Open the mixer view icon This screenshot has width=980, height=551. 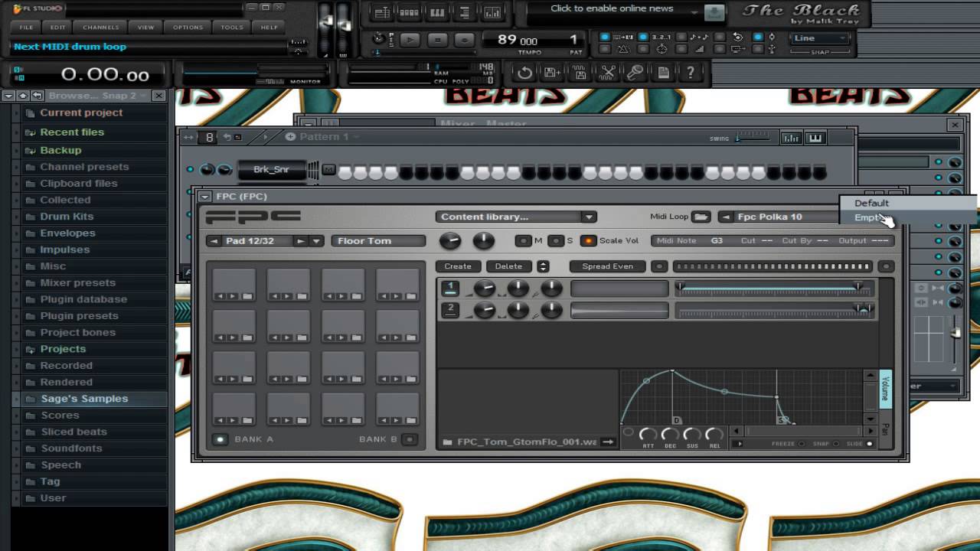point(492,12)
